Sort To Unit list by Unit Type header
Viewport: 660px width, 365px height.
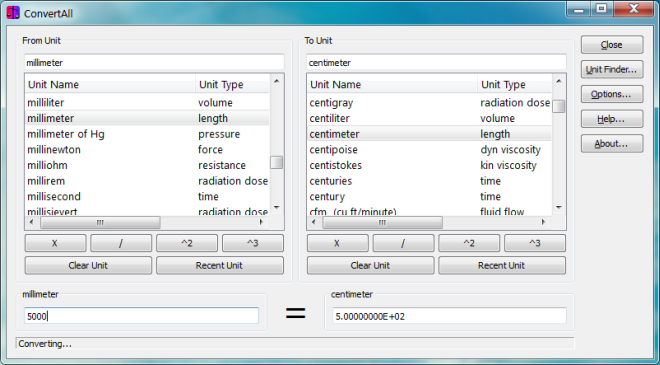coord(514,84)
